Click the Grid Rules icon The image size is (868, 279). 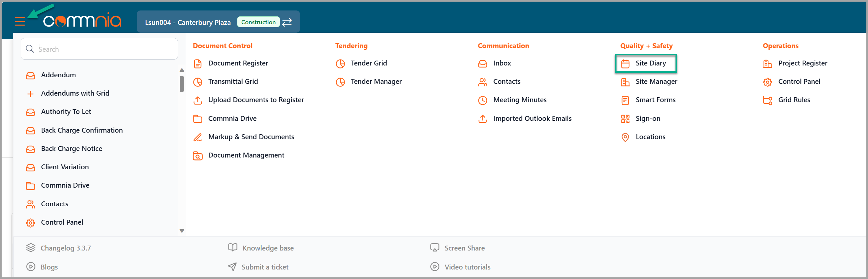(768, 100)
